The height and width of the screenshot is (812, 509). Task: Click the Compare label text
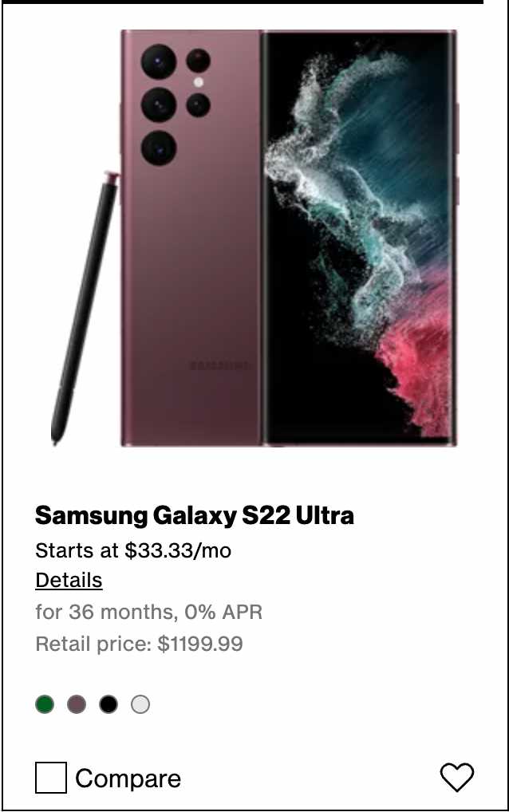tap(128, 778)
